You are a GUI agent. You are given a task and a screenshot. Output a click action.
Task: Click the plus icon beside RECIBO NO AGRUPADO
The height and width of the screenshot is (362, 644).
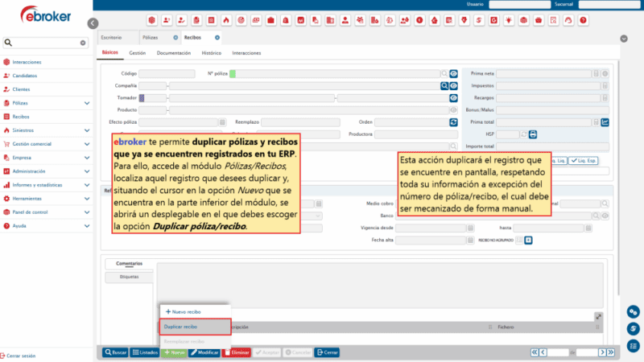coord(529,240)
